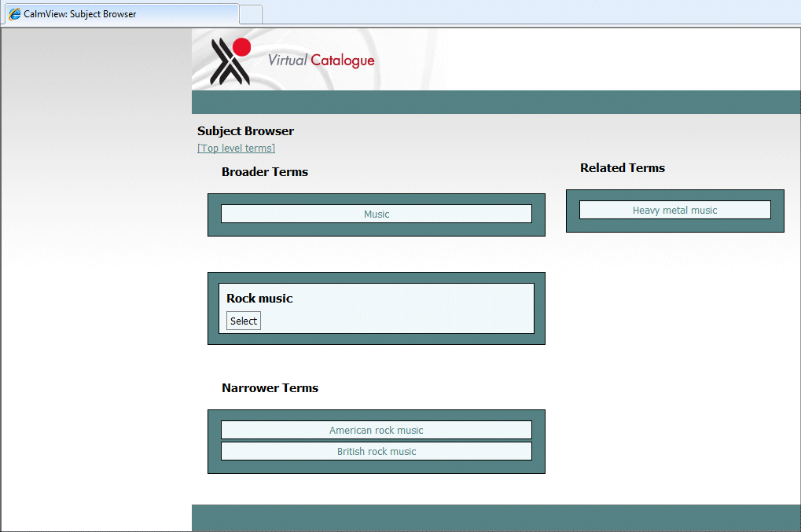Click the Broader Terms heading
Viewport: 801px width, 532px height.
point(264,171)
